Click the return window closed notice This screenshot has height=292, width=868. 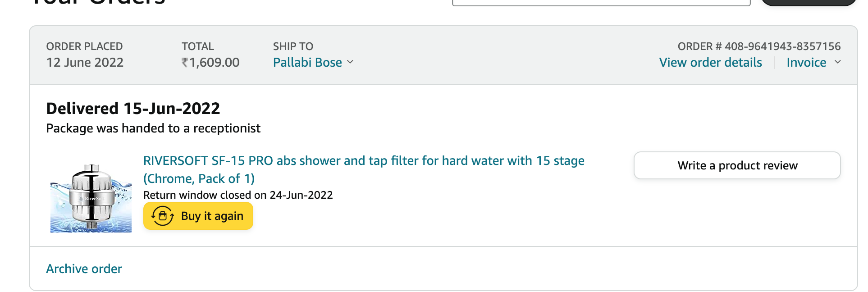(x=238, y=195)
